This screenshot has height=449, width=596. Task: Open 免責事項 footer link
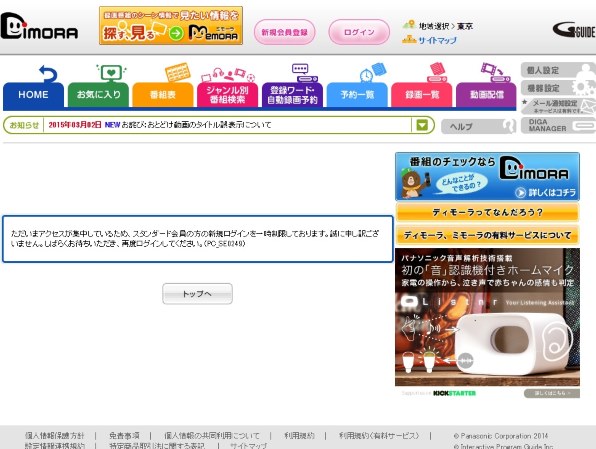124,436
